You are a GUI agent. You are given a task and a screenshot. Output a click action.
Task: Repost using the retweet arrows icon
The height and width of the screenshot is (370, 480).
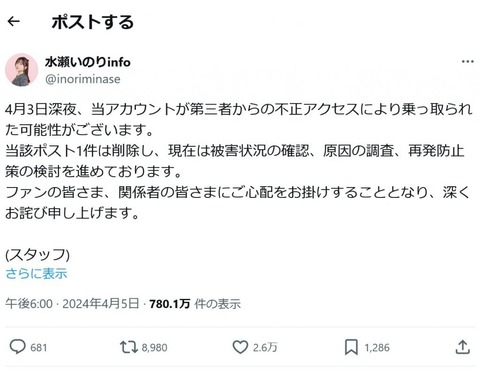[128, 347]
